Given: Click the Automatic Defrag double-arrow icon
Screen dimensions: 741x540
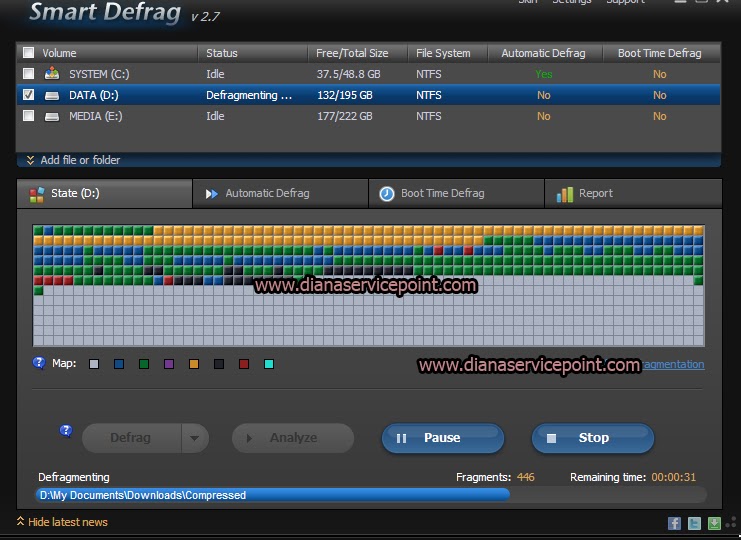Looking at the screenshot, I should [x=212, y=194].
